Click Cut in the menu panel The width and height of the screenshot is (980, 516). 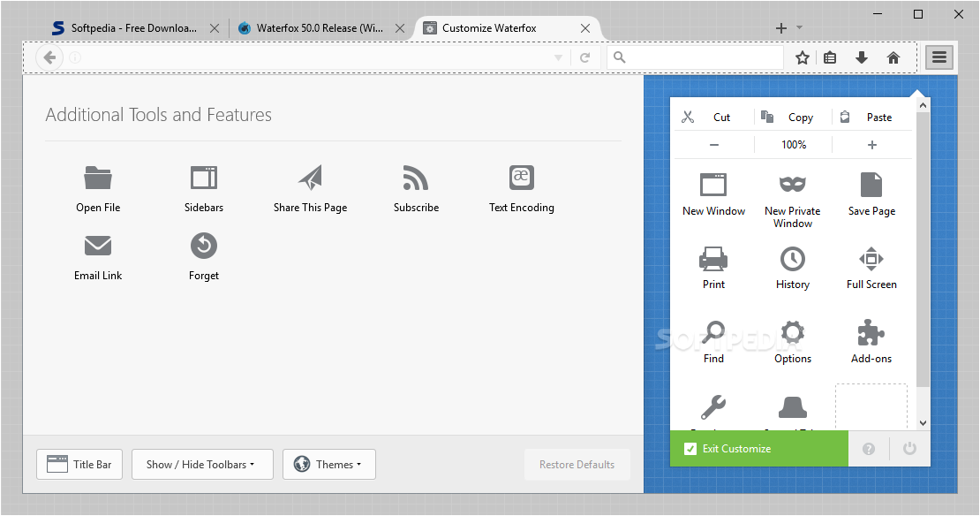[x=714, y=117]
